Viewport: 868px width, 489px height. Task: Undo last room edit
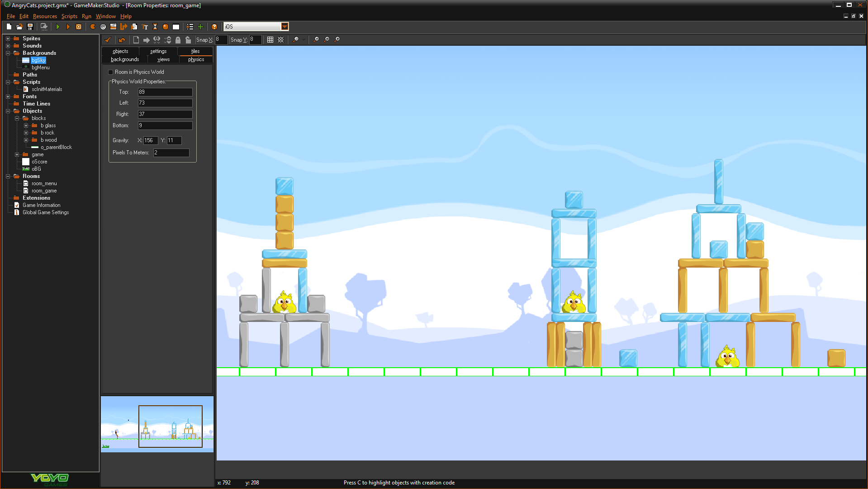pos(122,39)
